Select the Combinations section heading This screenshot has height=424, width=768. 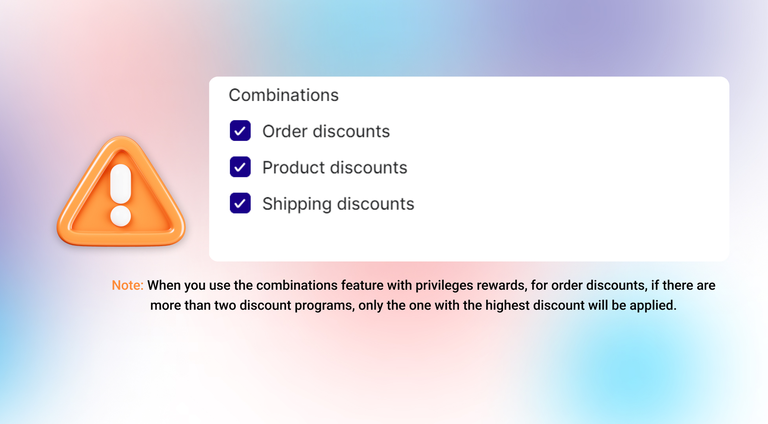[283, 95]
